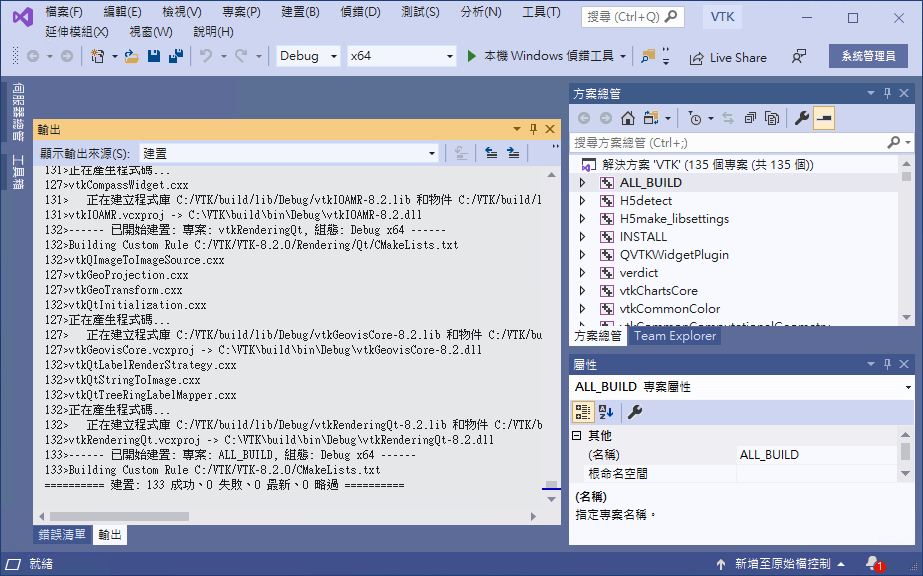The width and height of the screenshot is (923, 576).
Task: Open the x64 platform dropdown
Action: tap(401, 56)
